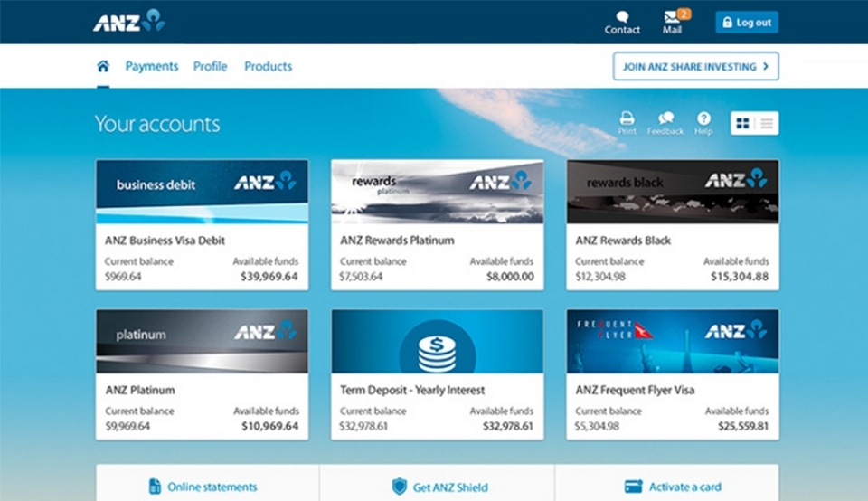Open the Payments menu
The width and height of the screenshot is (868, 501).
(x=152, y=66)
